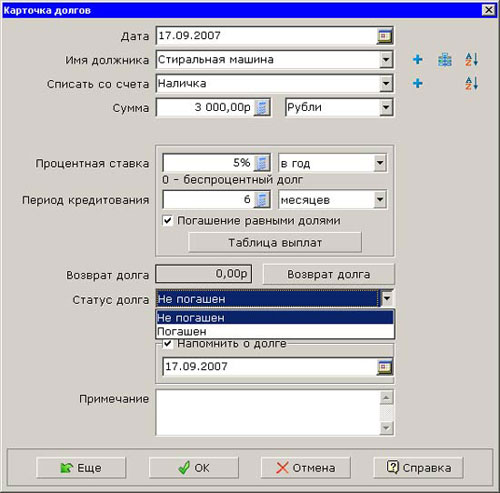Sort debtor names A-Z icon

[472, 60]
